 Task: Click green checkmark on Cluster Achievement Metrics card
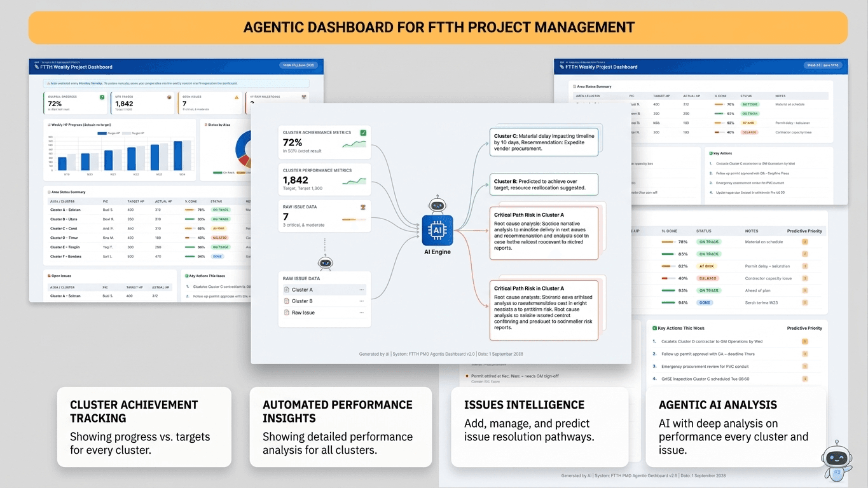point(363,133)
